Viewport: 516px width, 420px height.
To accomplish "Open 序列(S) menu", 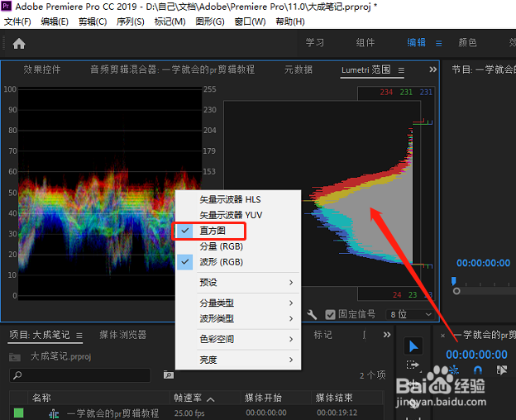I will tap(131, 21).
